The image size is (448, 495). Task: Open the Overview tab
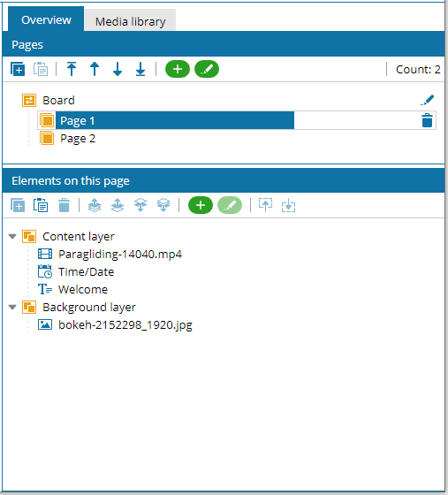coord(46,19)
